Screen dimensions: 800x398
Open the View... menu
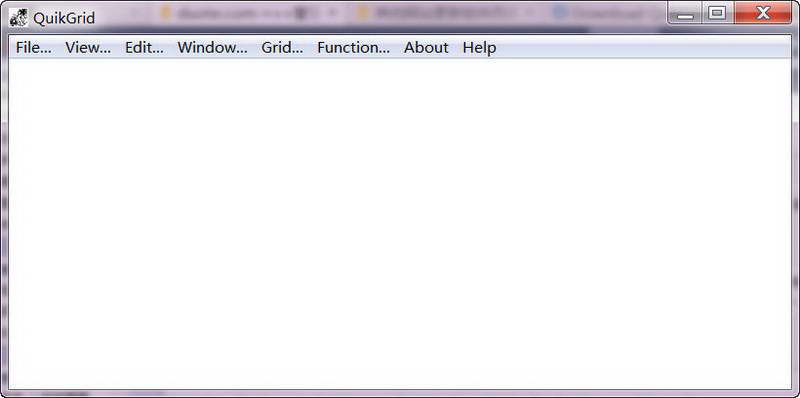pyautogui.click(x=88, y=47)
